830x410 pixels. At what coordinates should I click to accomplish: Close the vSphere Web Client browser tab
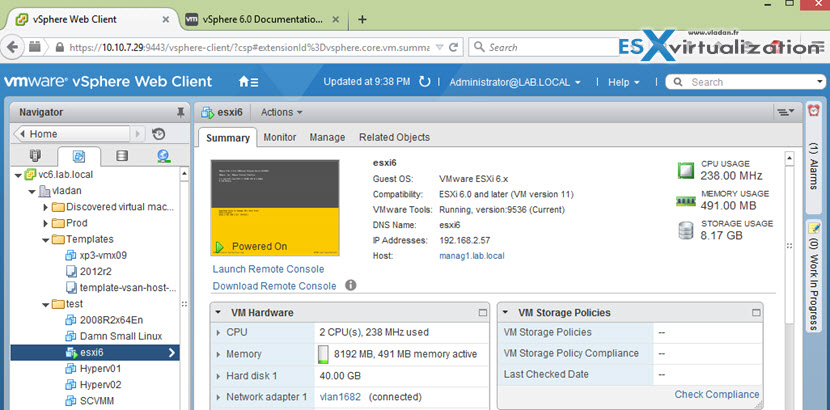[x=166, y=20]
